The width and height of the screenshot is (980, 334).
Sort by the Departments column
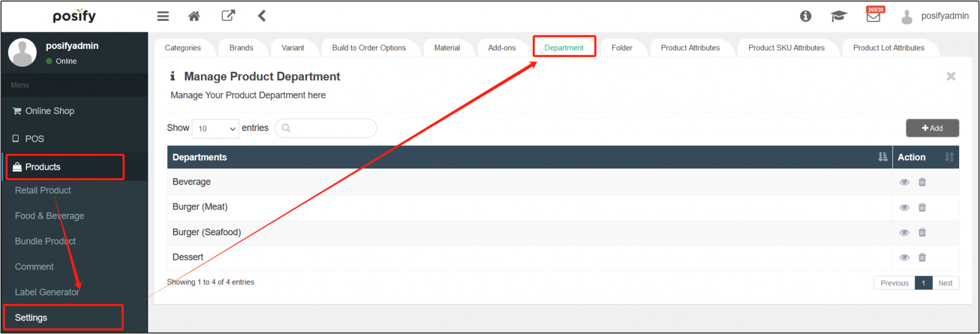tap(529, 158)
